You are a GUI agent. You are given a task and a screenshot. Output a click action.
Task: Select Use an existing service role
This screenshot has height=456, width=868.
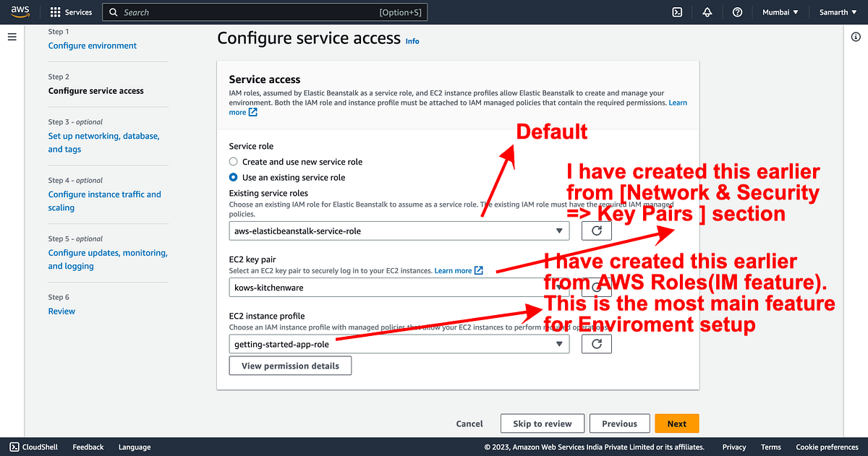click(x=233, y=177)
